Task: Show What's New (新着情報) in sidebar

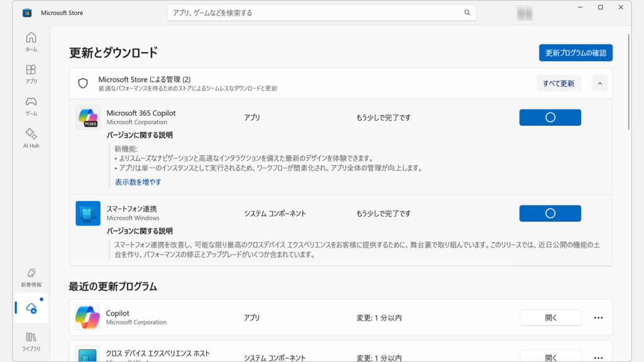Action: pos(31,277)
